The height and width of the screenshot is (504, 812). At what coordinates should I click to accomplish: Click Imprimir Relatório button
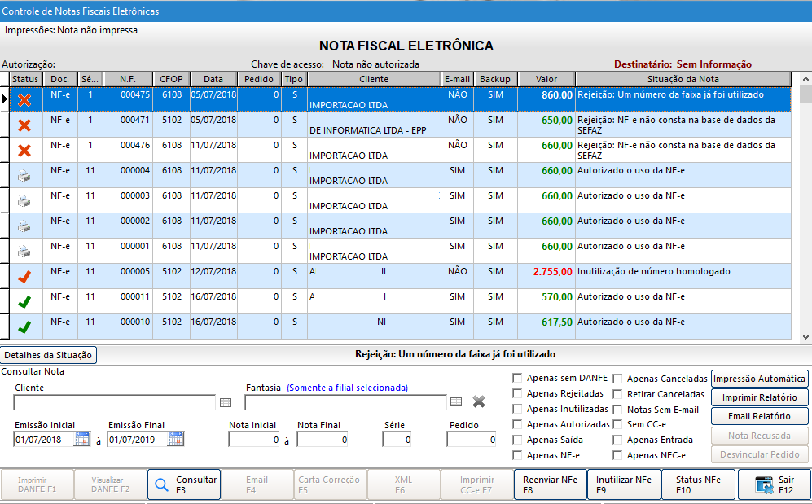pyautogui.click(x=759, y=397)
